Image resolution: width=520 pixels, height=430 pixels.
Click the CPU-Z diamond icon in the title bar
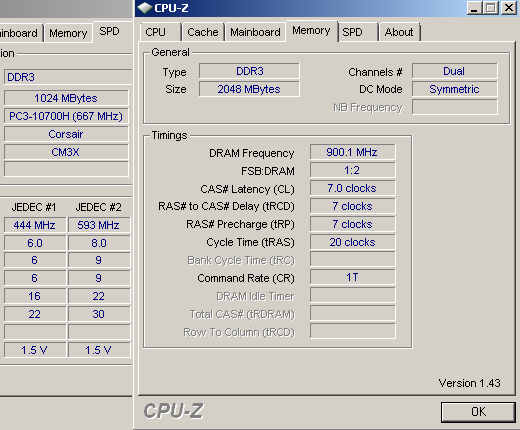point(145,8)
